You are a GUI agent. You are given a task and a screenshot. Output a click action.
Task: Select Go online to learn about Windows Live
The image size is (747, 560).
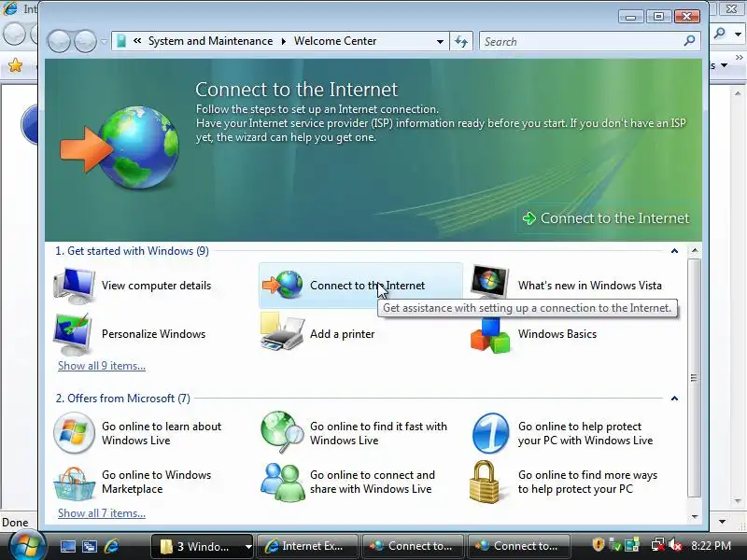[162, 433]
